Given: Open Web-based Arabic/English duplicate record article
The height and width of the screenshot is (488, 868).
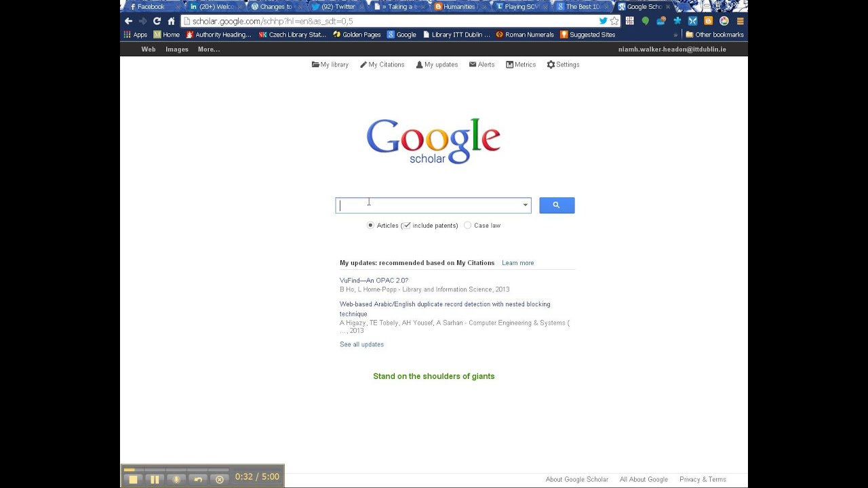Looking at the screenshot, I should (x=445, y=309).
